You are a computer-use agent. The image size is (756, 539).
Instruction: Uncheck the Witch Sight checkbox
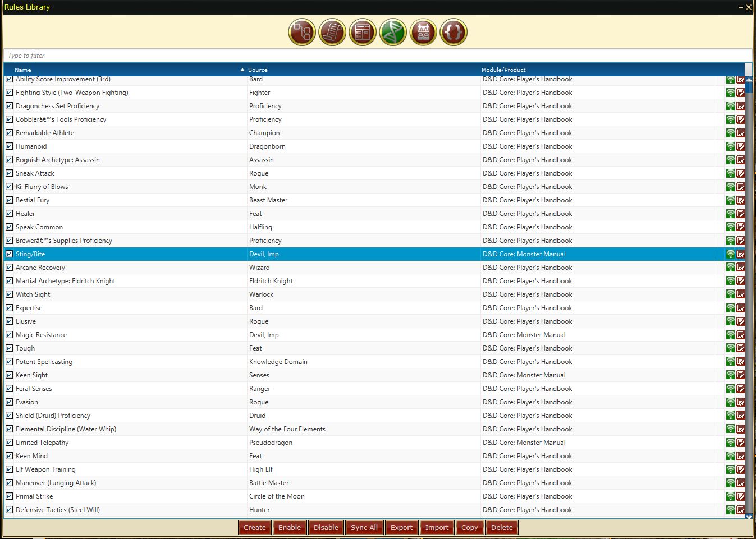9,294
